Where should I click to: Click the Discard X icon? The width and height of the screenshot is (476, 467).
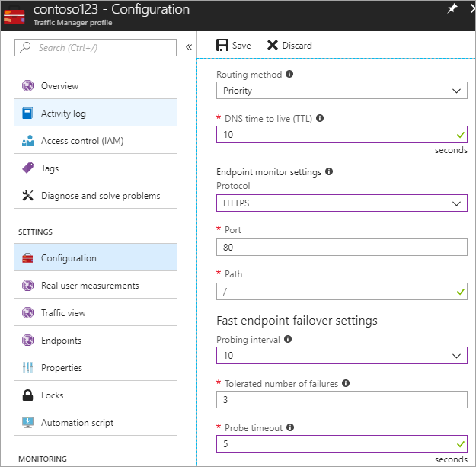coord(273,45)
